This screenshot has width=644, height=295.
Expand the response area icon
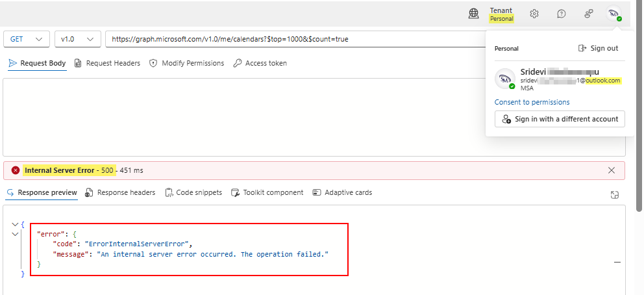tap(614, 195)
